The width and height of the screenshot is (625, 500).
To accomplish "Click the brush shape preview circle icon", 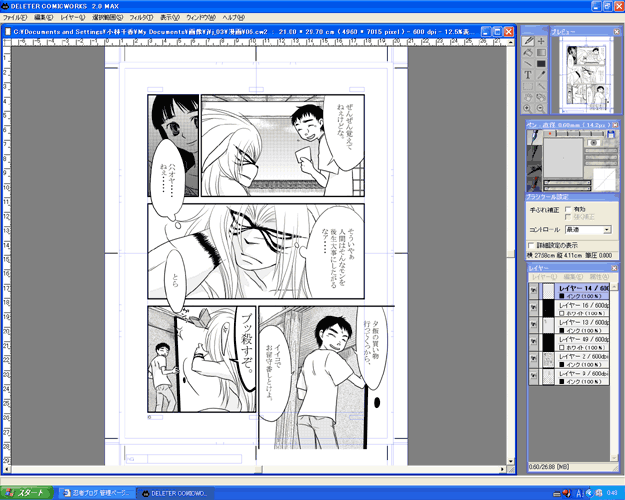I will 594,143.
